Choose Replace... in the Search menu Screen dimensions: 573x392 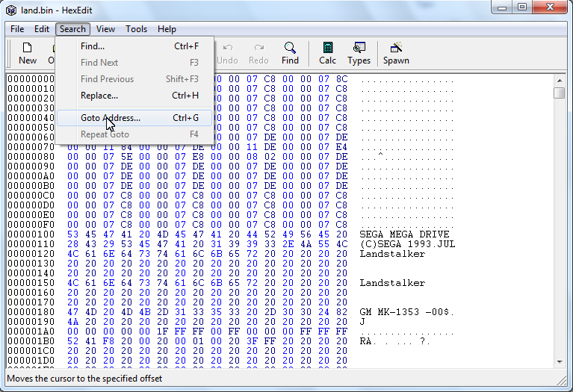click(x=99, y=96)
